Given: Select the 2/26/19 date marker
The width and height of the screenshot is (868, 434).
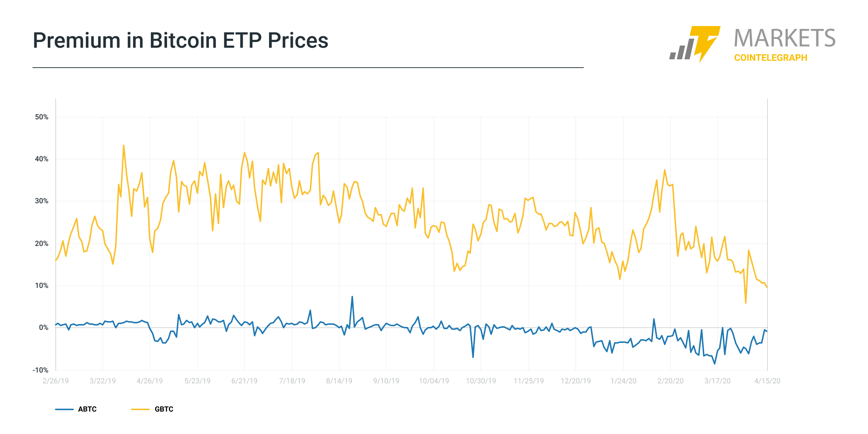Looking at the screenshot, I should tap(56, 381).
